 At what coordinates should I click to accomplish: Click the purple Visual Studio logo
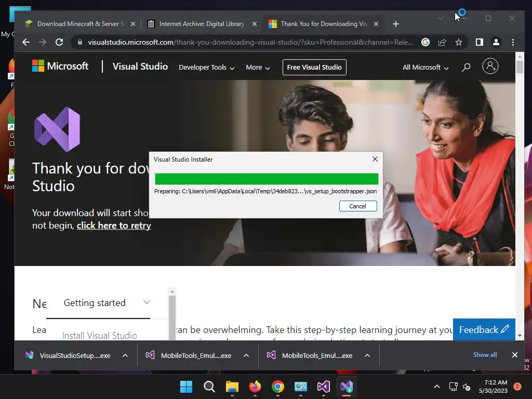click(57, 129)
